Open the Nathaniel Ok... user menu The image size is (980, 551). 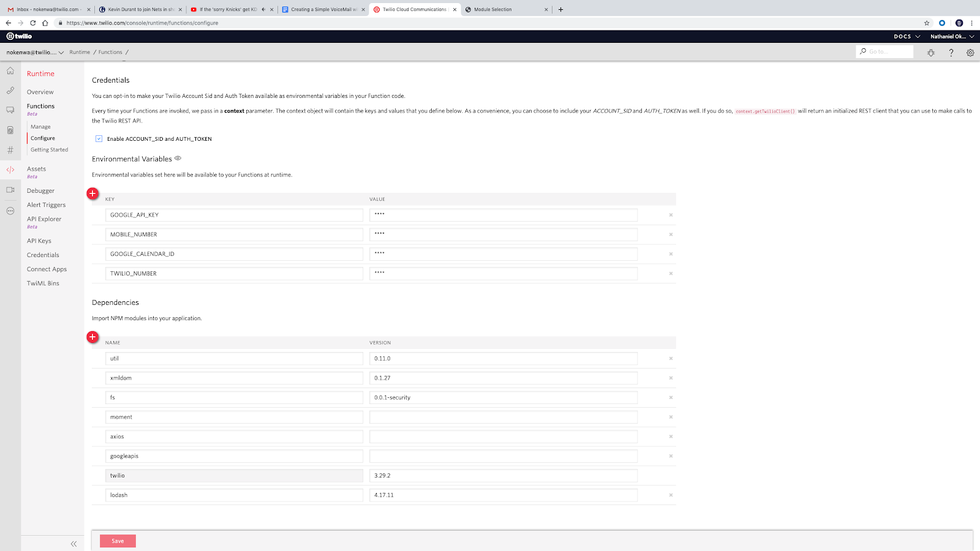[951, 37]
